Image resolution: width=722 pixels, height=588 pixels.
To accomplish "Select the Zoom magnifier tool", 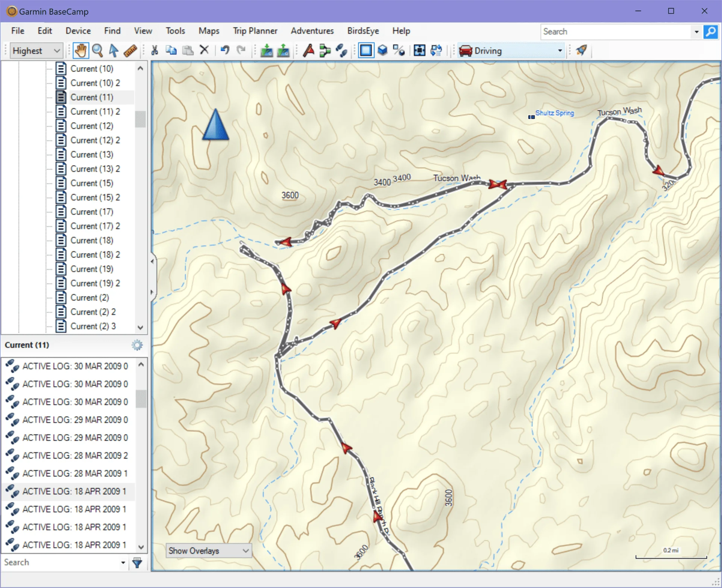I will point(97,50).
